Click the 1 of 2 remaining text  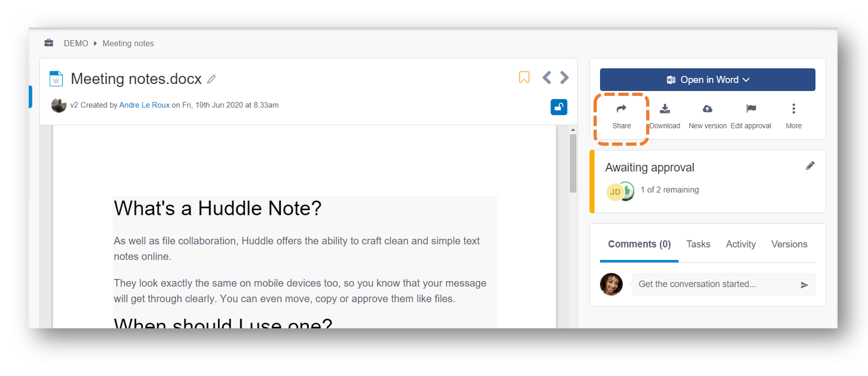[x=669, y=190]
